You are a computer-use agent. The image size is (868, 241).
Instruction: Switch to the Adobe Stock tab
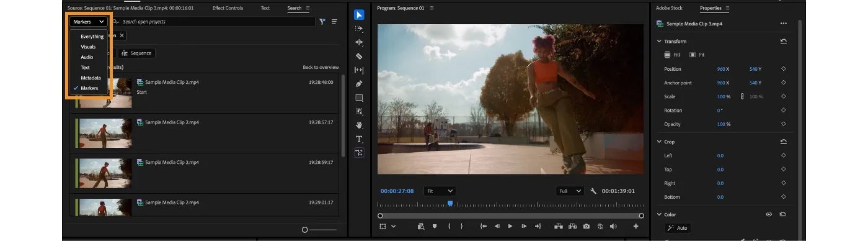pyautogui.click(x=669, y=8)
